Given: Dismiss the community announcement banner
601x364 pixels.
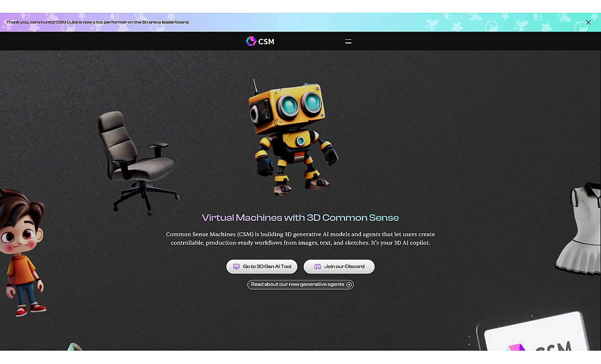Looking at the screenshot, I should (588, 22).
